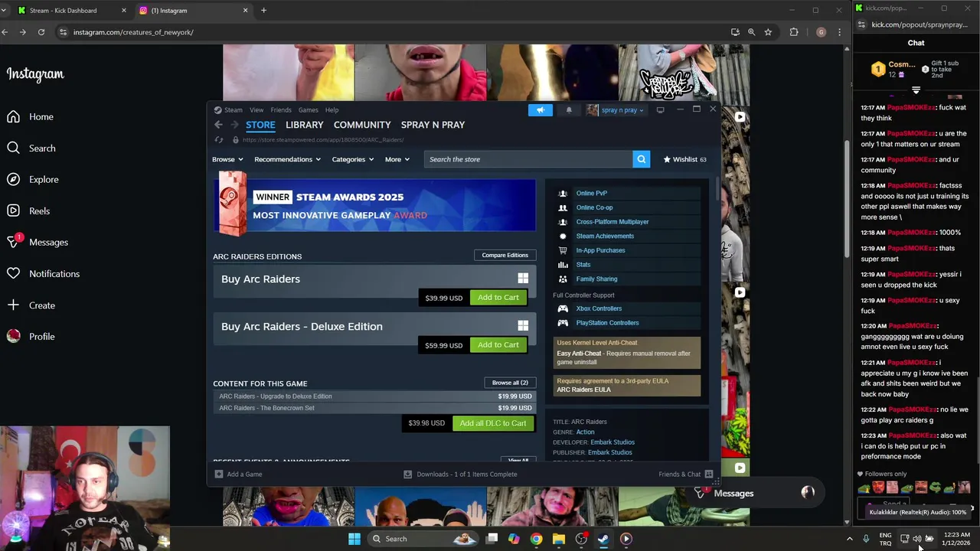Expand the More dropdown in Steam store

[397, 159]
